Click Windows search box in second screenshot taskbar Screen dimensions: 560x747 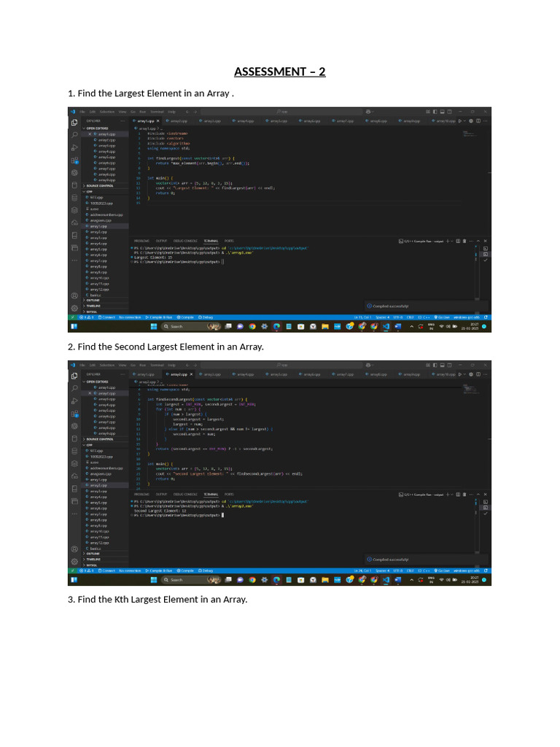coord(184,580)
